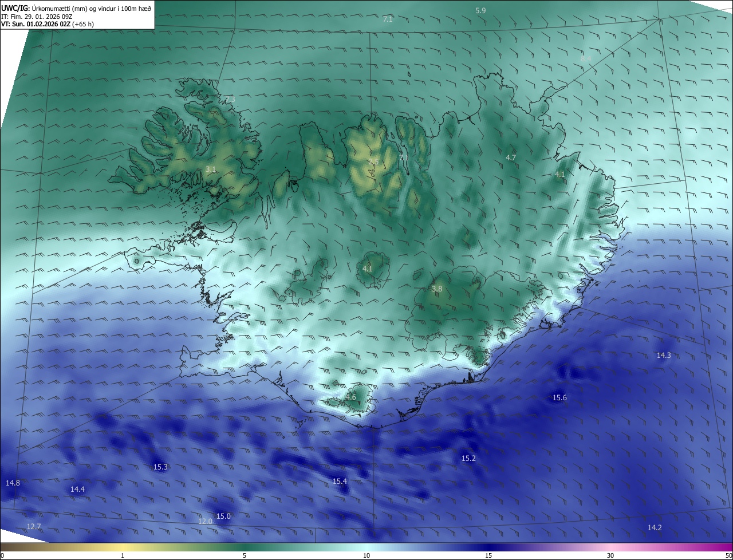
Task: Click the 3.1 value over the Westfjords
Action: [211, 169]
